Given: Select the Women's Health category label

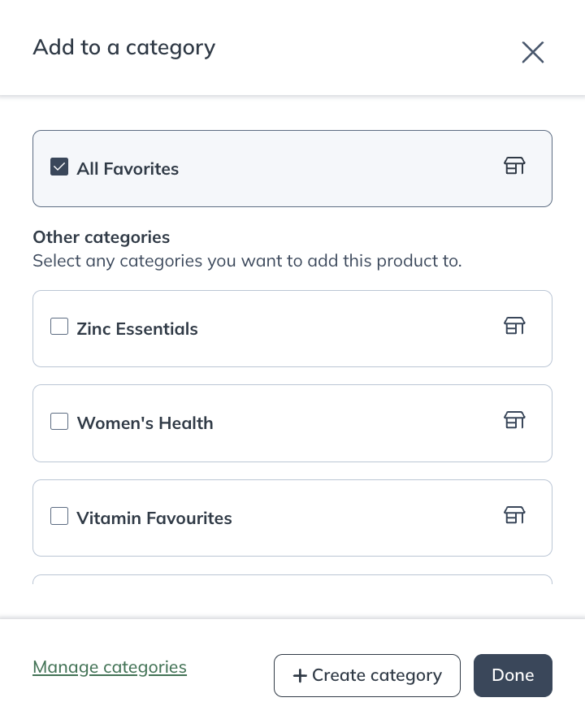Looking at the screenshot, I should pos(145,423).
